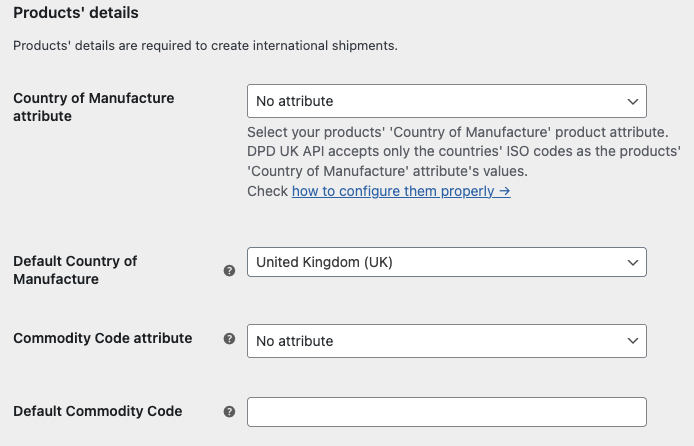Screen dimensions: 694x446
Task: Click help icon beside Default Commodity Code
Action: (229, 411)
